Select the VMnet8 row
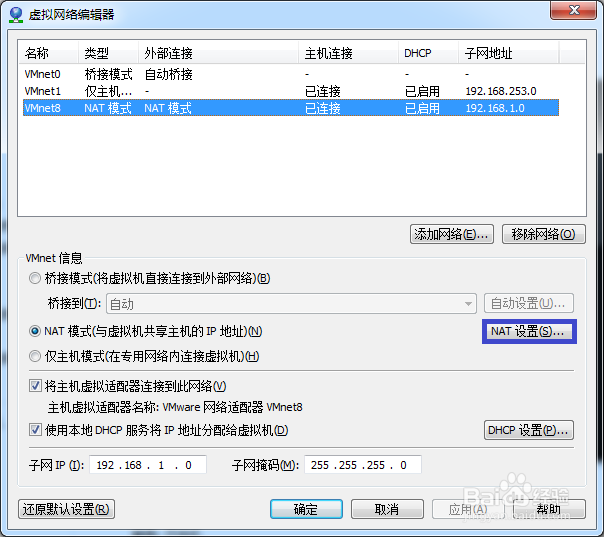This screenshot has width=604, height=537. [291, 108]
